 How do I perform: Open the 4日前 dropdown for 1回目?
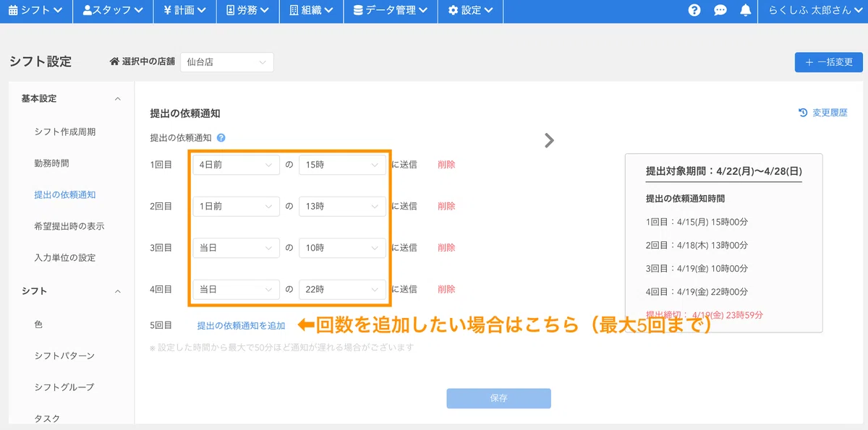(x=235, y=164)
